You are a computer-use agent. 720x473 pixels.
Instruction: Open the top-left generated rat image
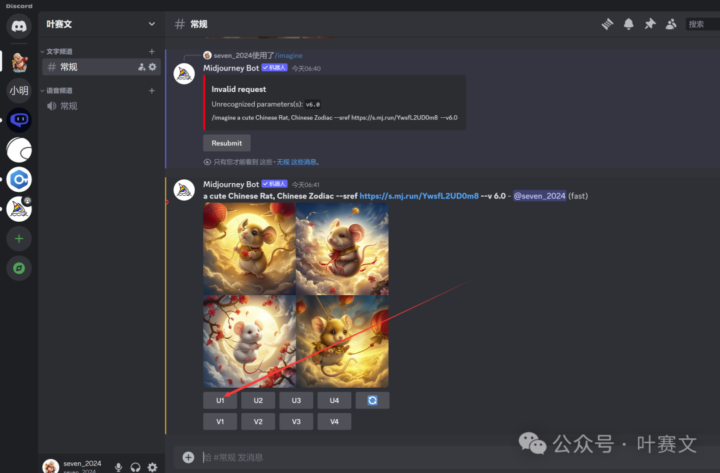(249, 249)
